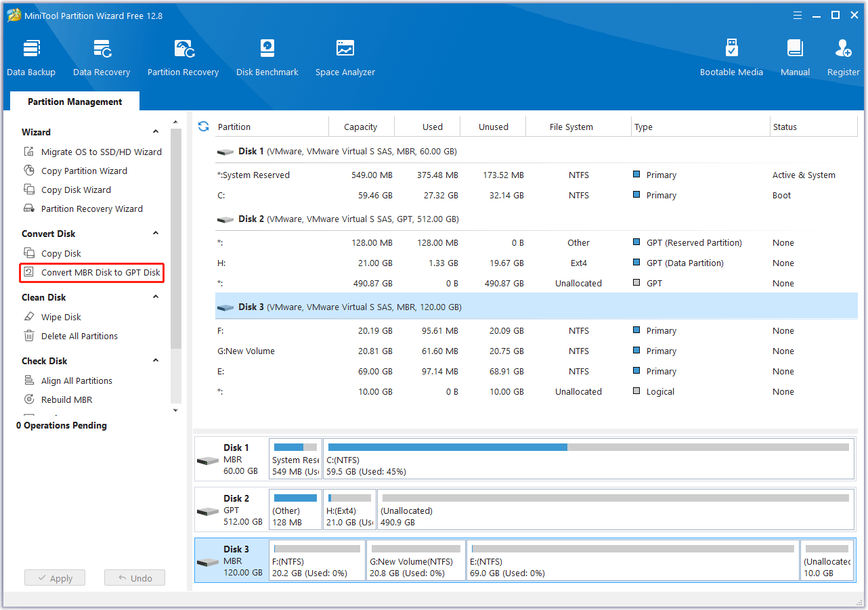Open the Data Backup tool
Viewport: 868px width, 610px height.
pos(31,58)
